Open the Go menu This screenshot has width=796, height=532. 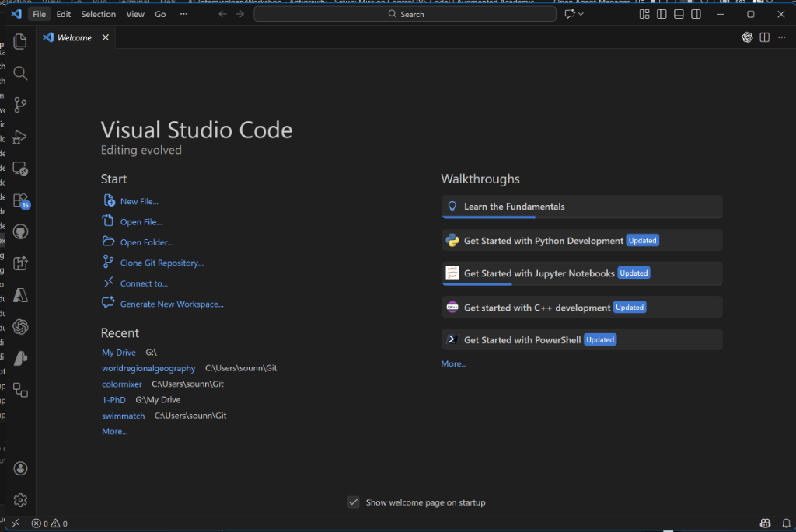[x=160, y=14]
